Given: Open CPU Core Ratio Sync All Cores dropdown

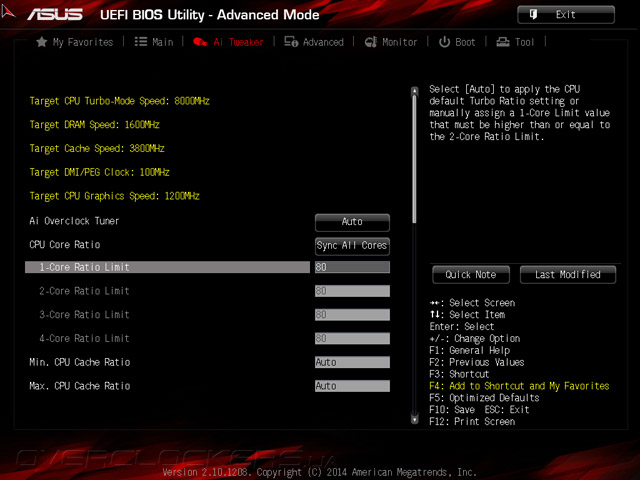Looking at the screenshot, I should 352,246.
